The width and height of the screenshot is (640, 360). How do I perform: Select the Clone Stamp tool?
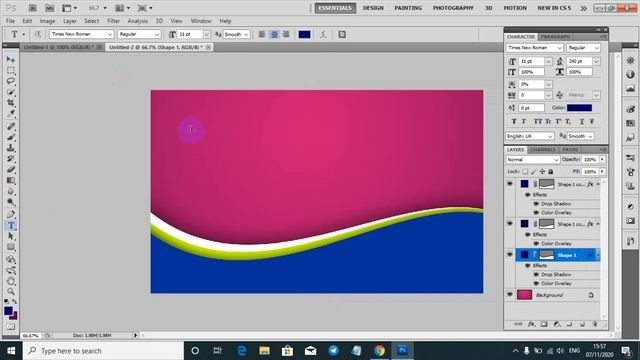pyautogui.click(x=11, y=148)
